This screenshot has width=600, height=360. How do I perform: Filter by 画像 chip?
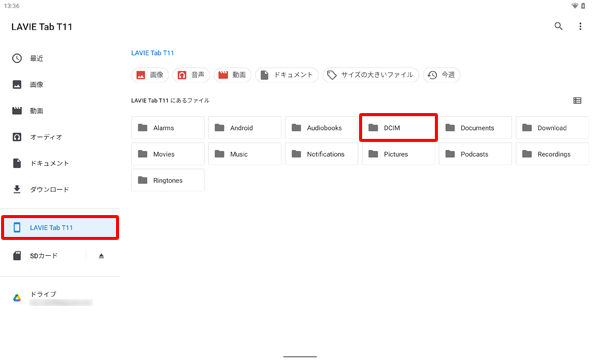tap(150, 75)
